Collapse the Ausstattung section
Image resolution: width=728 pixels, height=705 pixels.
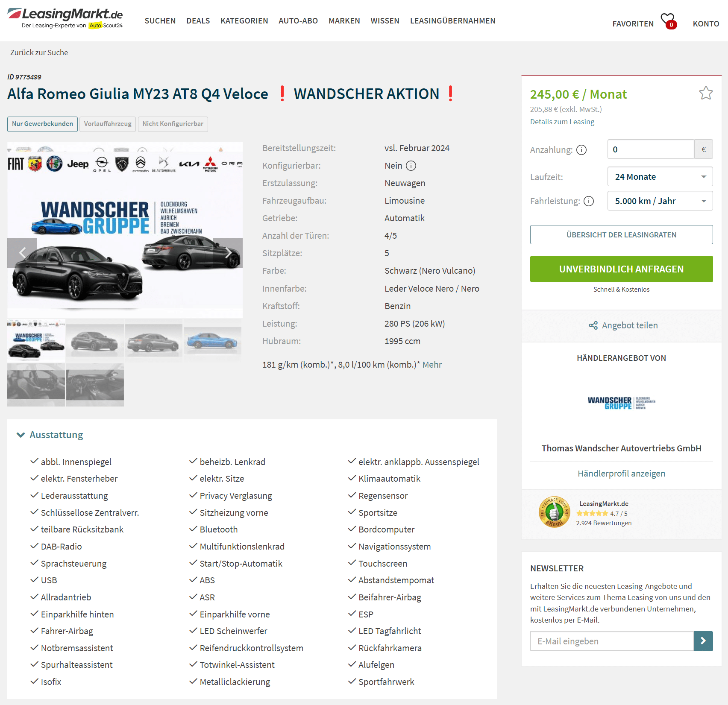pyautogui.click(x=50, y=435)
